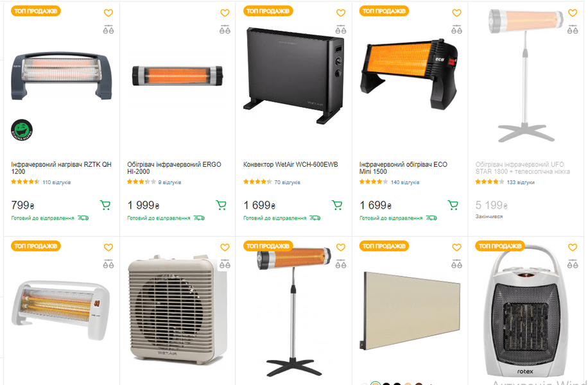Open Інфрачервоний нагрівач RZTK QH 1200 link
Screen dimensions: 588x385
pyautogui.click(x=61, y=168)
